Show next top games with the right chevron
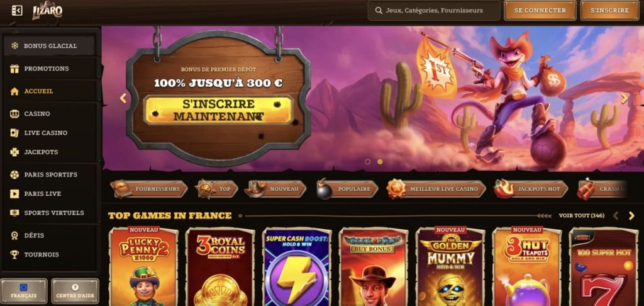 pos(631,215)
